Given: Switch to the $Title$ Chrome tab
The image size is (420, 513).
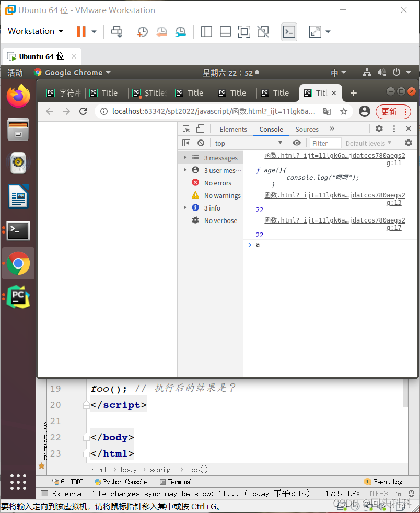Looking at the screenshot, I should click(150, 93).
